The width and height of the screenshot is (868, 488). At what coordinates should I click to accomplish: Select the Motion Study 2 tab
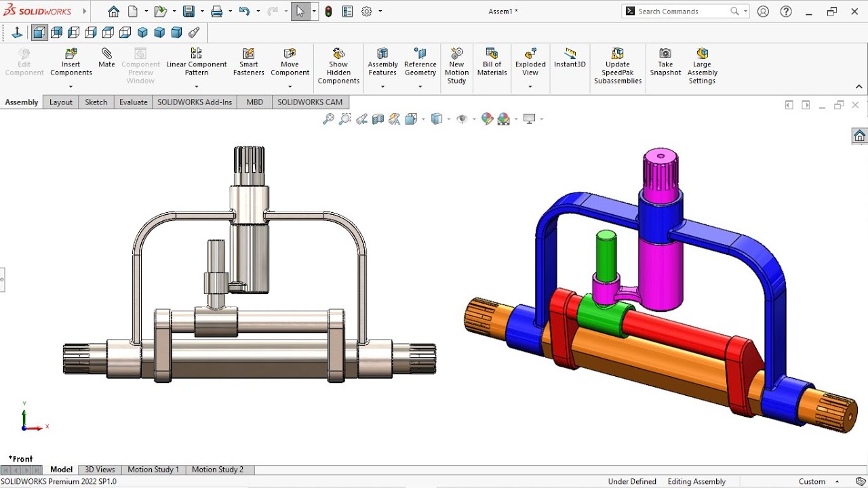(x=217, y=470)
